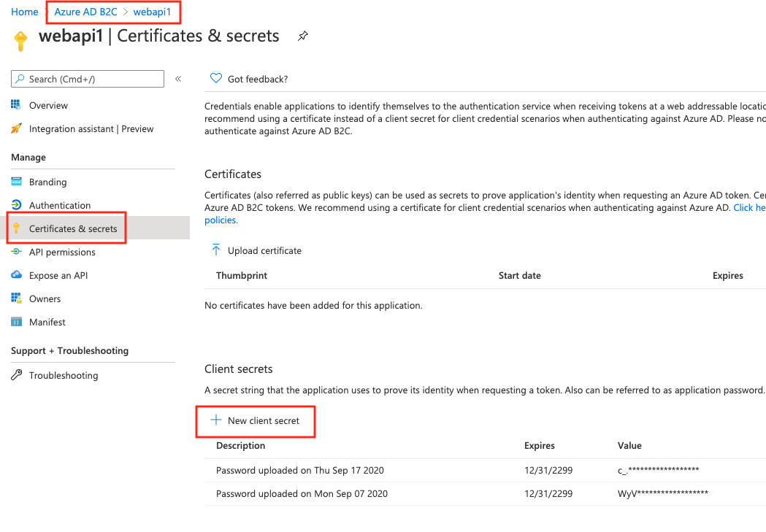Click the upload arrow icon for certificate
This screenshot has height=532, width=766.
click(216, 250)
